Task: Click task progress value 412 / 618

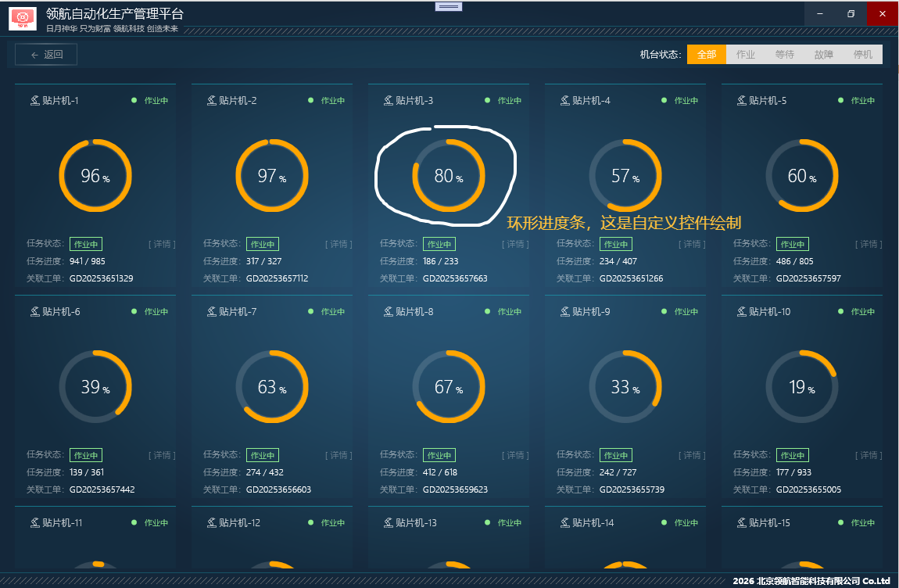Action: point(440,473)
